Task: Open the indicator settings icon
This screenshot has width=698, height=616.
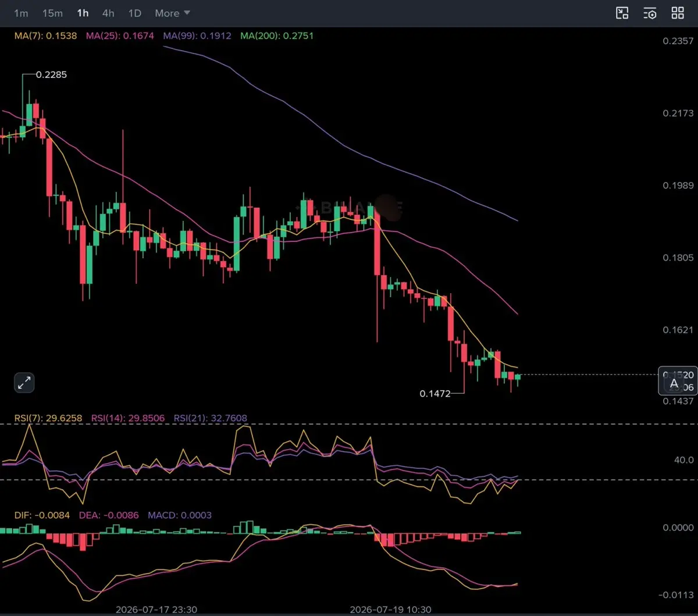Action: (650, 13)
